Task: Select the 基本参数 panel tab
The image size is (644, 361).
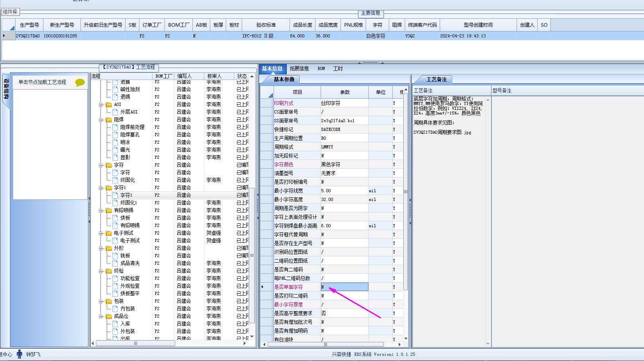Action: pos(284,80)
